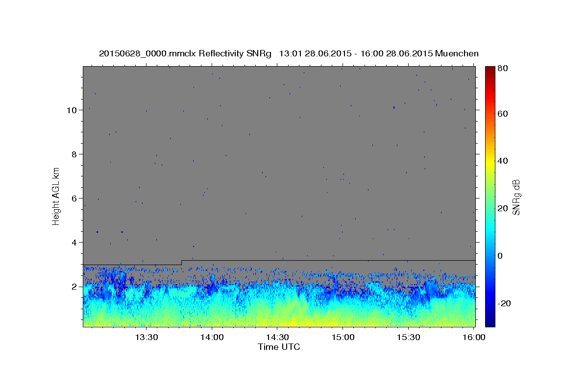This screenshot has height=392, width=588.
Task: Click the 15:30 time tick label
Action: (x=409, y=337)
